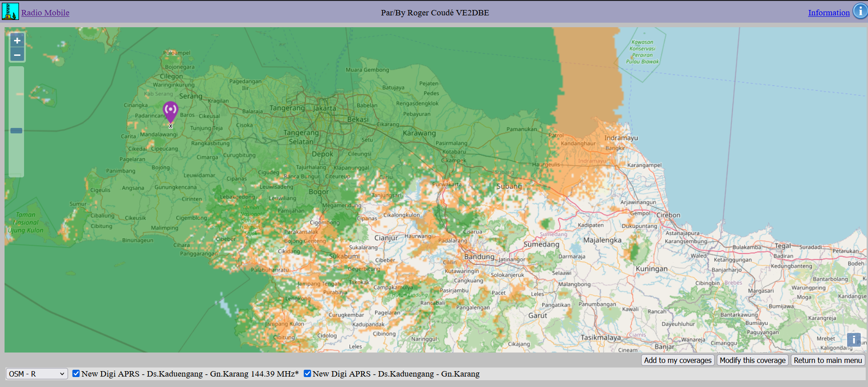Zoom out the map with minus button
The width and height of the screenshot is (868, 387).
(x=17, y=55)
